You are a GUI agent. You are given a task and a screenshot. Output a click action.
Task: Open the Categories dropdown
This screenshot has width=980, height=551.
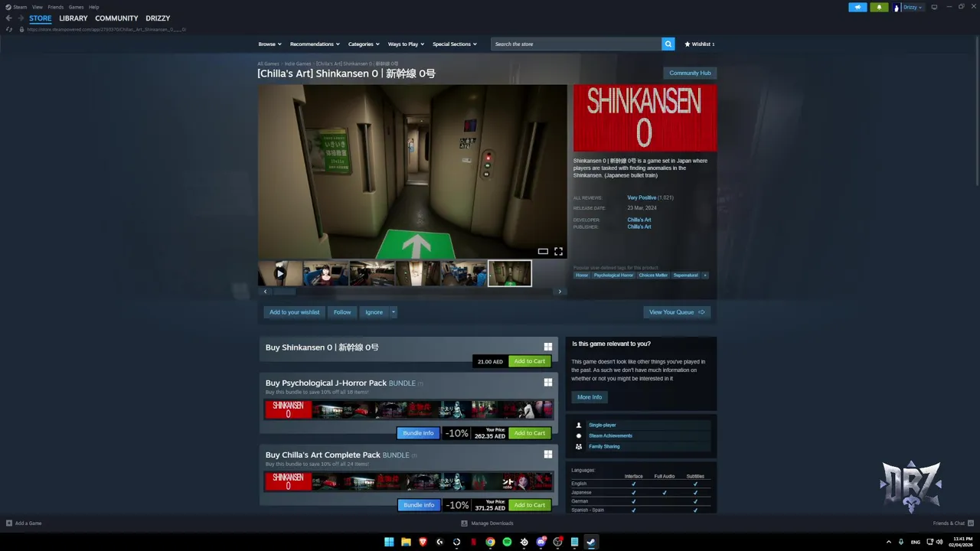point(364,44)
